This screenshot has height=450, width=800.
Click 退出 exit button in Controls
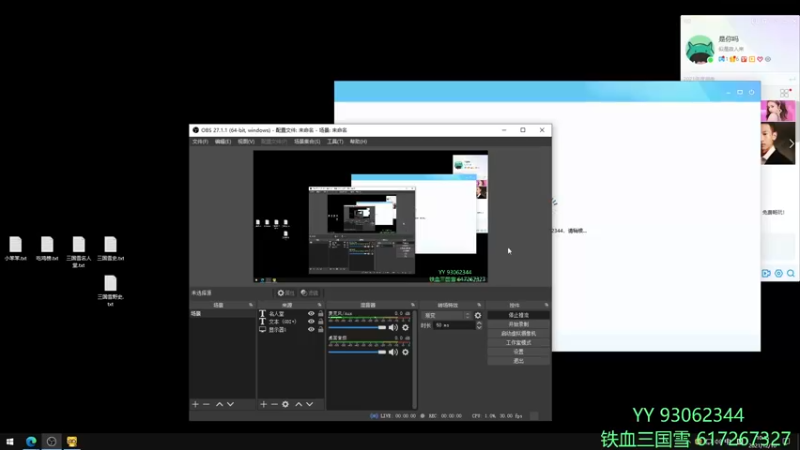[x=518, y=361]
